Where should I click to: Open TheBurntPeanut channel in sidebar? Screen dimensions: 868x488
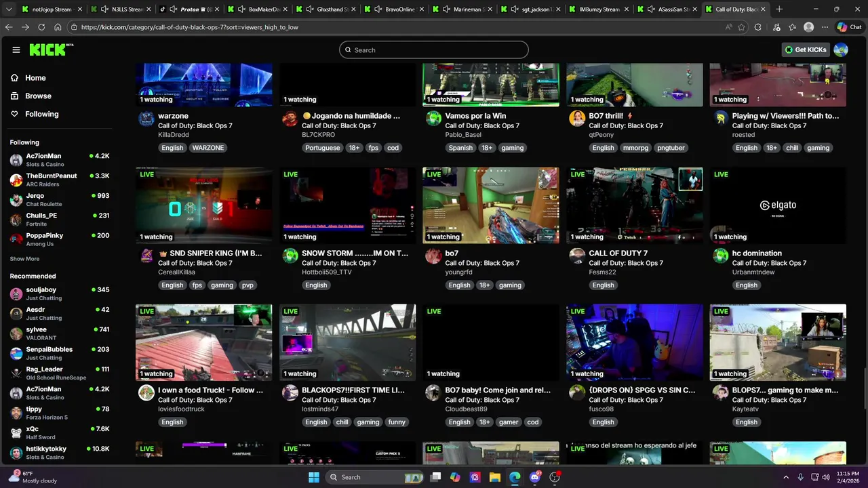click(x=59, y=180)
